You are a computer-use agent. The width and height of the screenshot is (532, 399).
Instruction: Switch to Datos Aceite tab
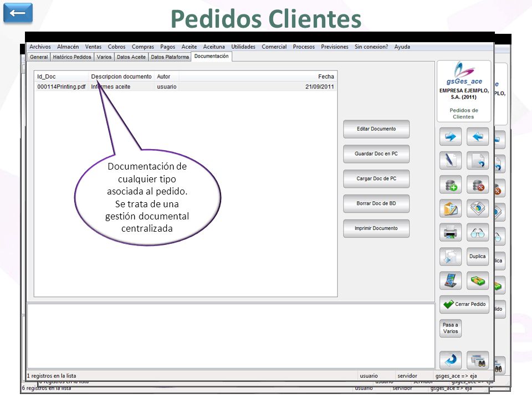point(131,57)
